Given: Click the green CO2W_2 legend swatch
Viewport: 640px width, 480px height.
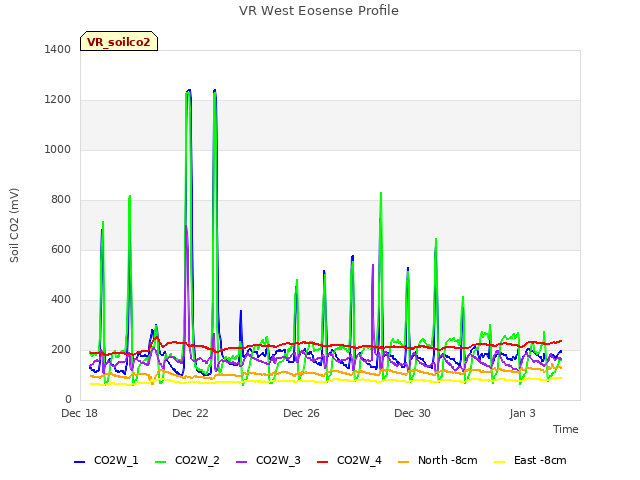Looking at the screenshot, I should 161,462.
